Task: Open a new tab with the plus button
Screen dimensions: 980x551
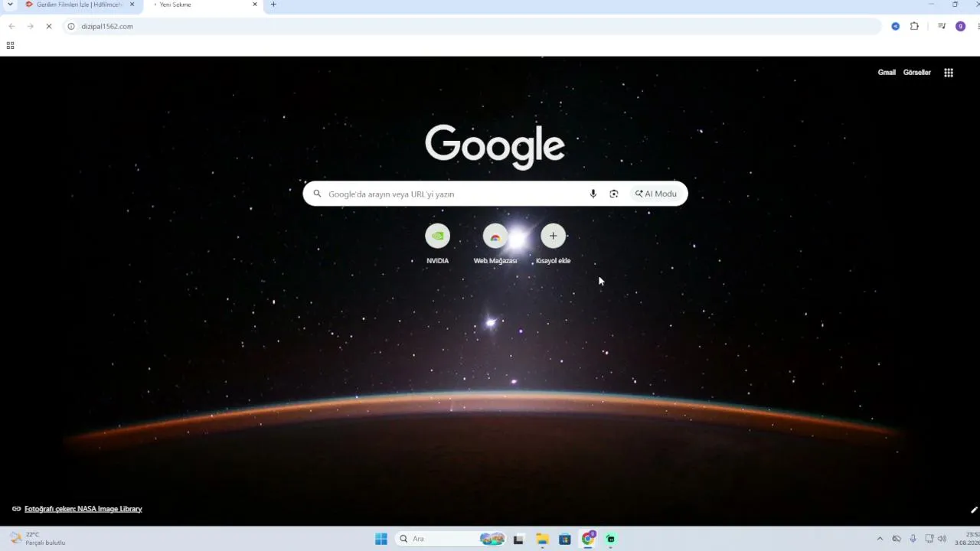Action: [273, 5]
